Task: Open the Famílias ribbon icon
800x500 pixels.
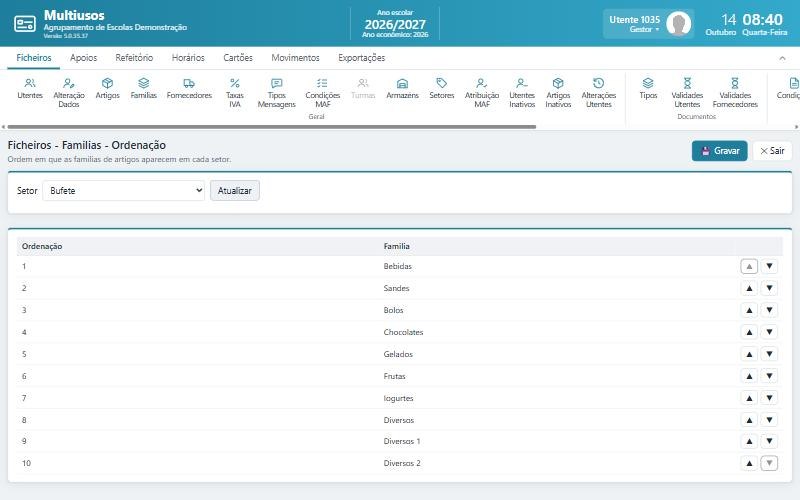Action: click(143, 88)
